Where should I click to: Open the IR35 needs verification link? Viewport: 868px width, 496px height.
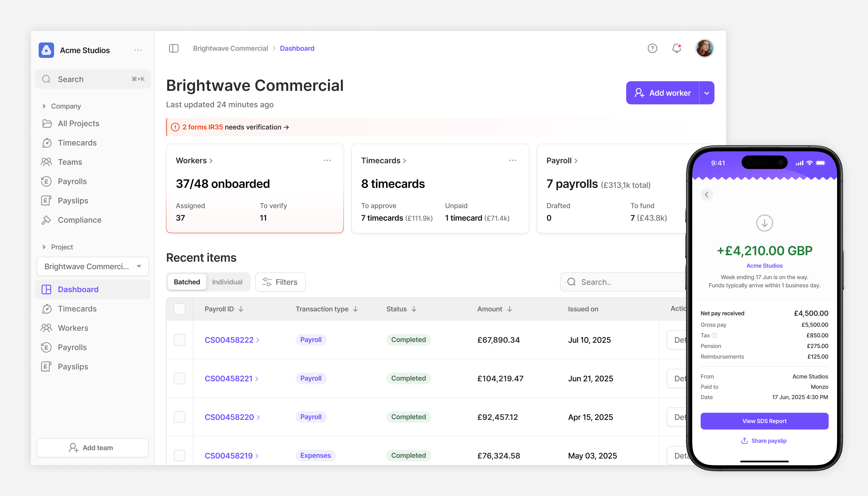coord(236,127)
